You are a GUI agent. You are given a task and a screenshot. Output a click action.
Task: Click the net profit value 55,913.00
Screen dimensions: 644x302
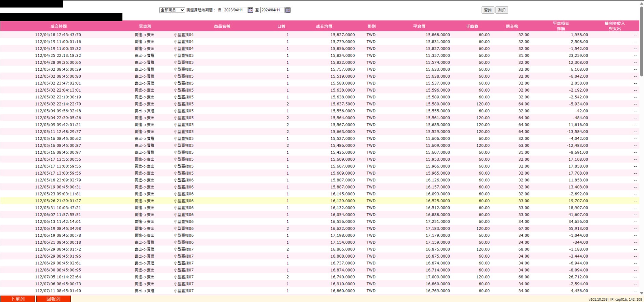click(578, 229)
